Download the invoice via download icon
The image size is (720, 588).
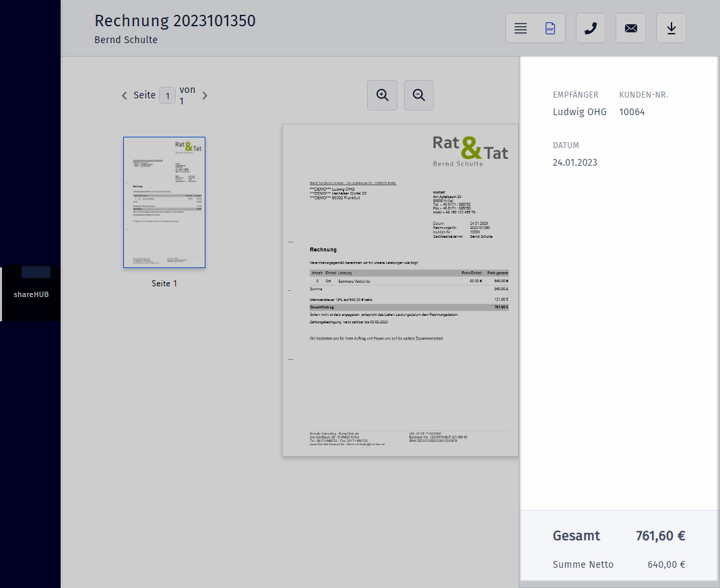[x=671, y=28]
